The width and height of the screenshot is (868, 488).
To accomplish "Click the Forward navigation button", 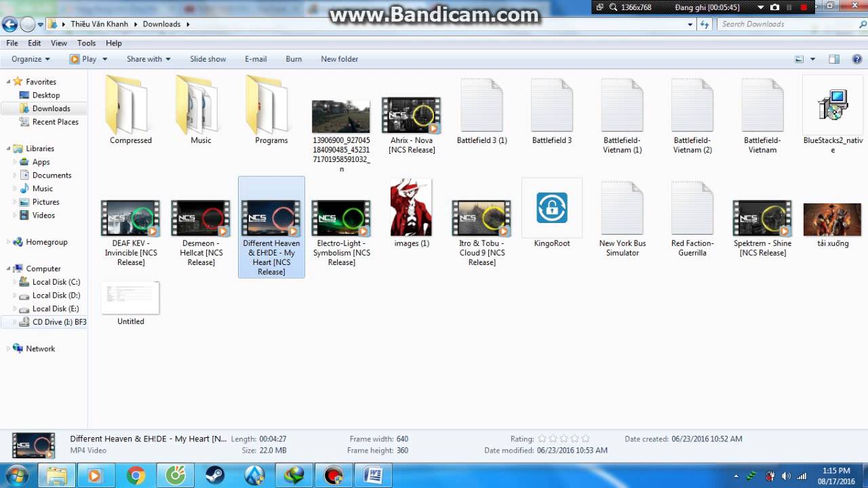I will (x=28, y=24).
